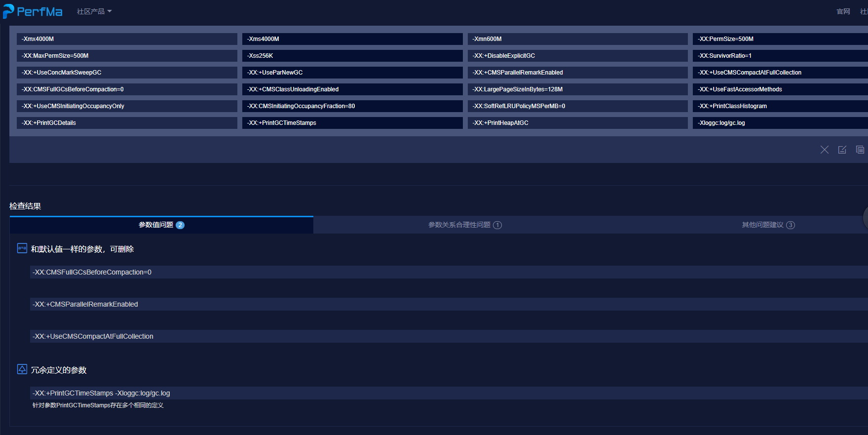This screenshot has height=435, width=868.
Task: Select the -XX:+UseParNewGC parameter cell
Action: pos(352,73)
